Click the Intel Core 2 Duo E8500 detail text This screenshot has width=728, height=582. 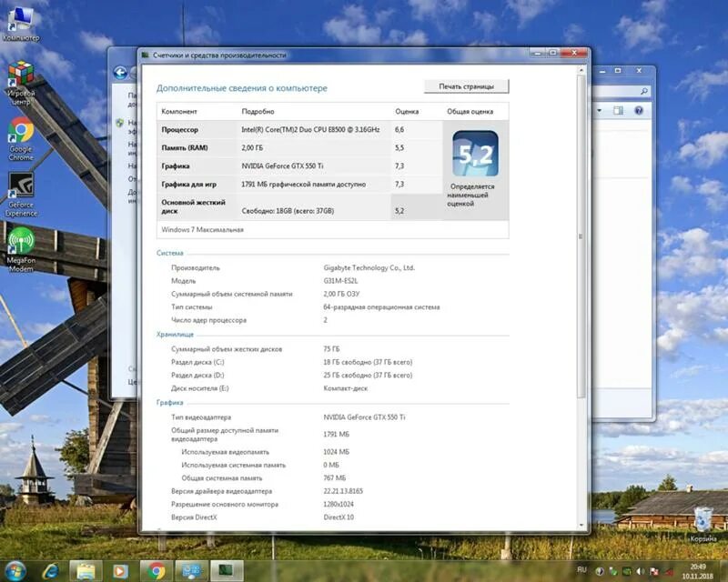tap(310, 129)
